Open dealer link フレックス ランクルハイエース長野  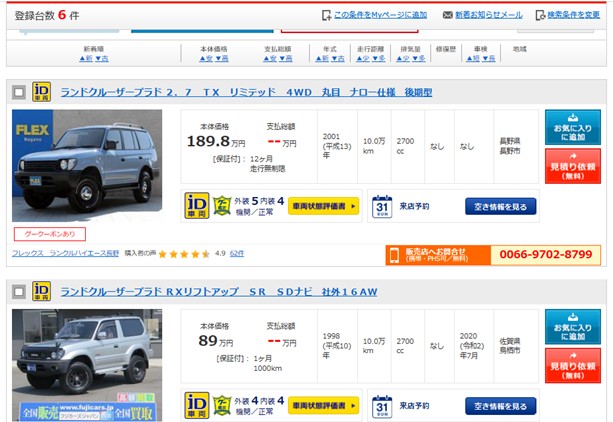click(x=65, y=253)
